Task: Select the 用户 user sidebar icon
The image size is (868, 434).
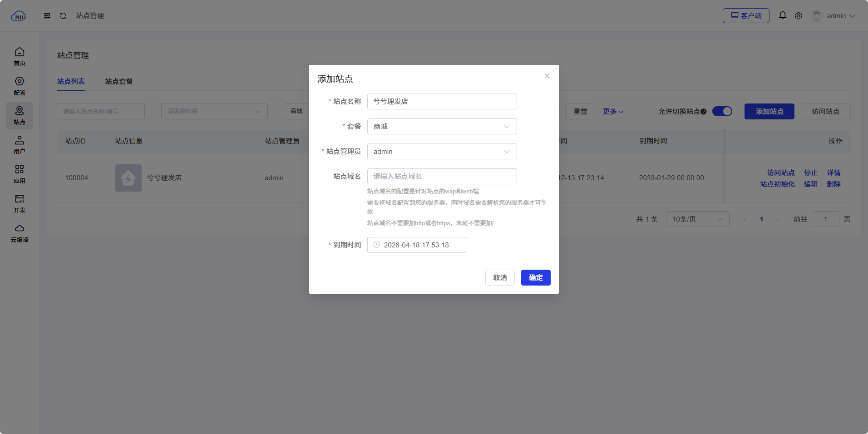Action: [20, 144]
